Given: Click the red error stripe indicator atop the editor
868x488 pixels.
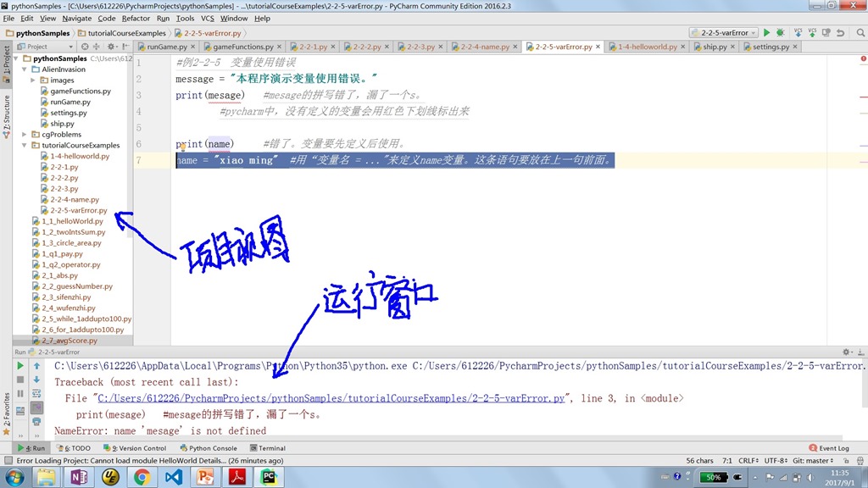Looking at the screenshot, I should [x=863, y=58].
